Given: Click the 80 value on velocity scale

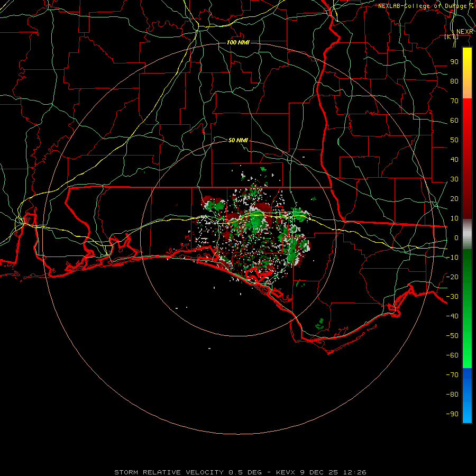Looking at the screenshot, I should click(x=454, y=81).
